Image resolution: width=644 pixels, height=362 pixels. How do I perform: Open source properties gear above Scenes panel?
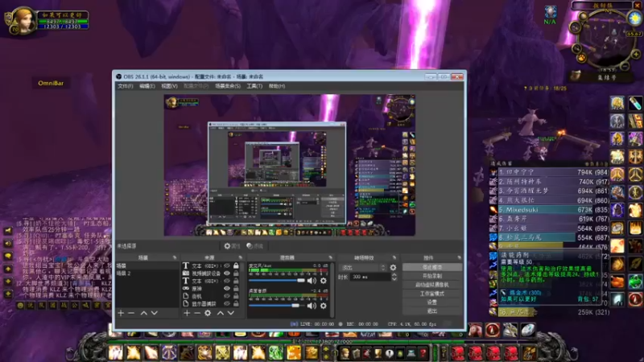pos(232,246)
